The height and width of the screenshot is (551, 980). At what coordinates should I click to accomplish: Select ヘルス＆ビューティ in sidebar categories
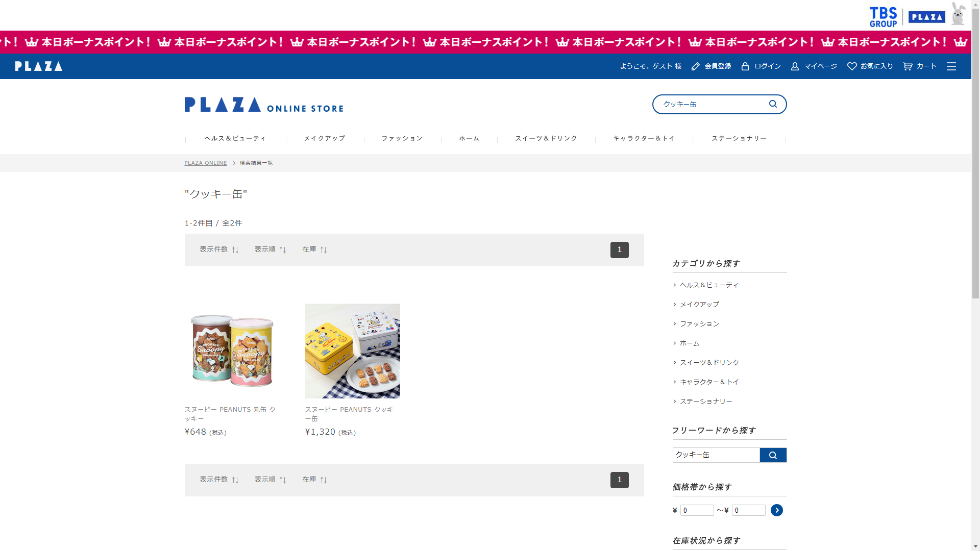click(x=708, y=285)
